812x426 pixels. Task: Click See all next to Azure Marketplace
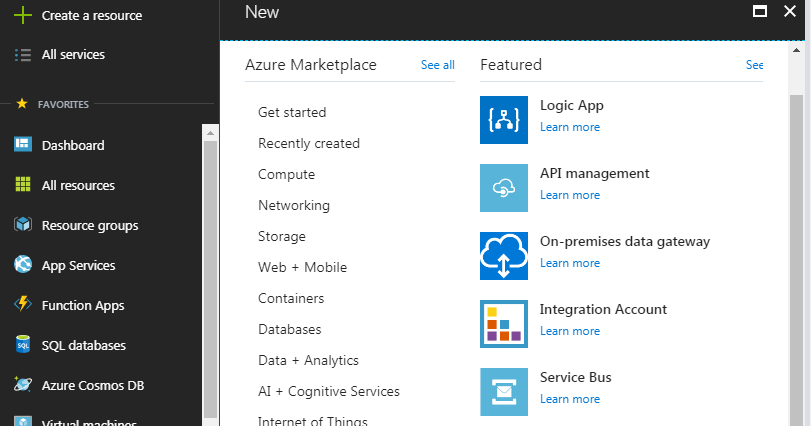[x=437, y=65]
